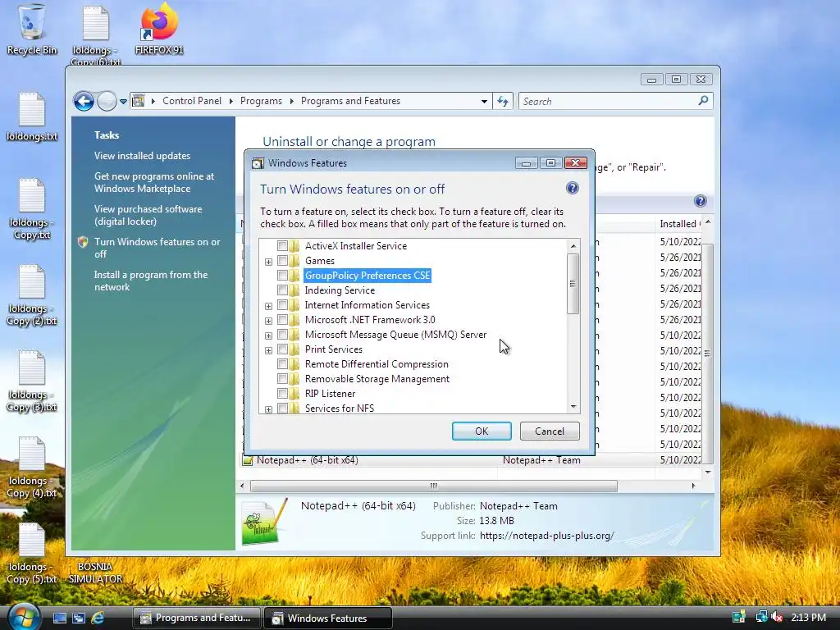This screenshot has width=840, height=630.
Task: Check Removable Storage Management box
Action: tap(282, 379)
